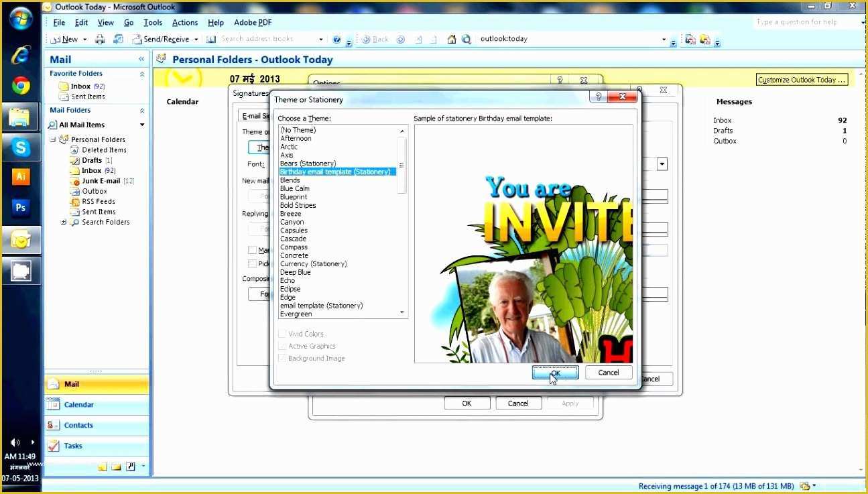Collapse the Favorite Folders section
The width and height of the screenshot is (868, 494).
141,74
